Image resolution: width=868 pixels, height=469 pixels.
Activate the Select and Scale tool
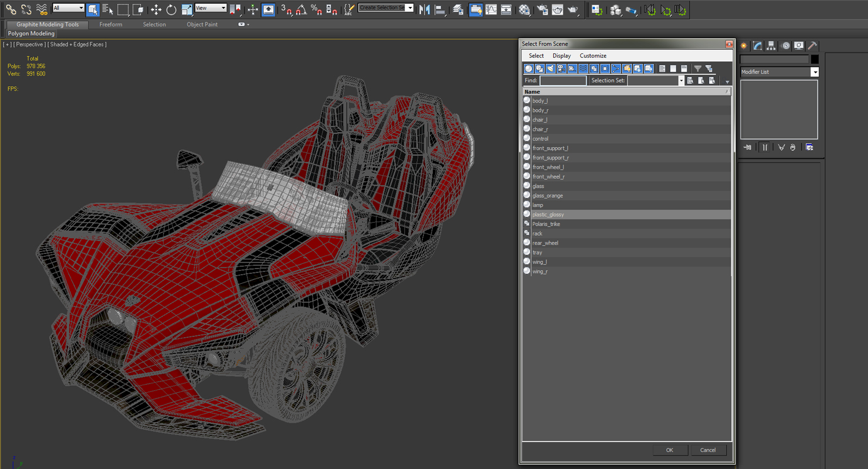[x=187, y=9]
